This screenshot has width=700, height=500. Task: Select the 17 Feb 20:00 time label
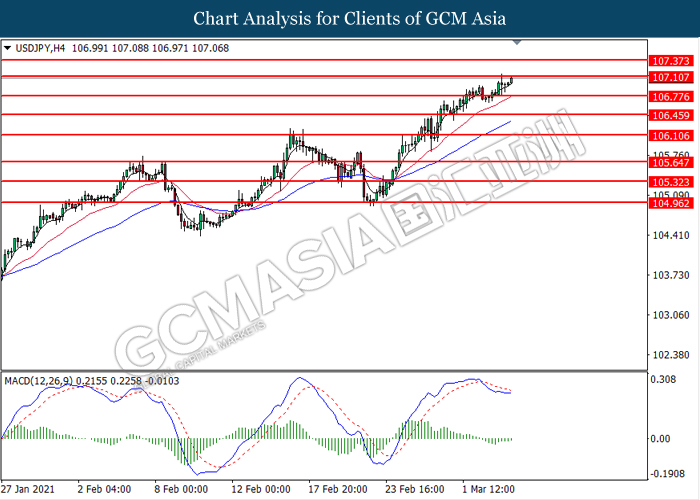[x=337, y=490]
